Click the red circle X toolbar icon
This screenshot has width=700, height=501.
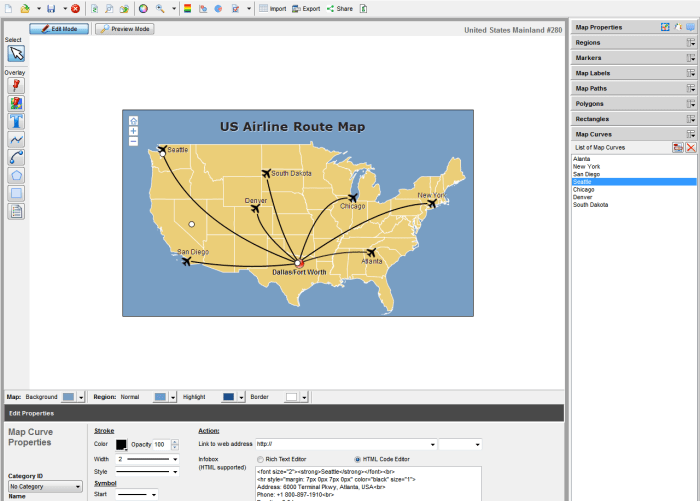click(75, 8)
